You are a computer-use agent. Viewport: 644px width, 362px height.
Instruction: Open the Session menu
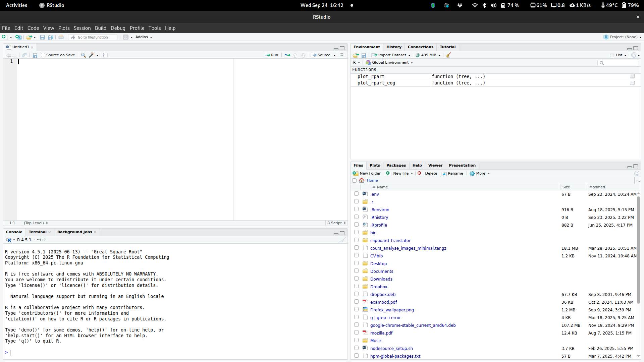(x=82, y=28)
